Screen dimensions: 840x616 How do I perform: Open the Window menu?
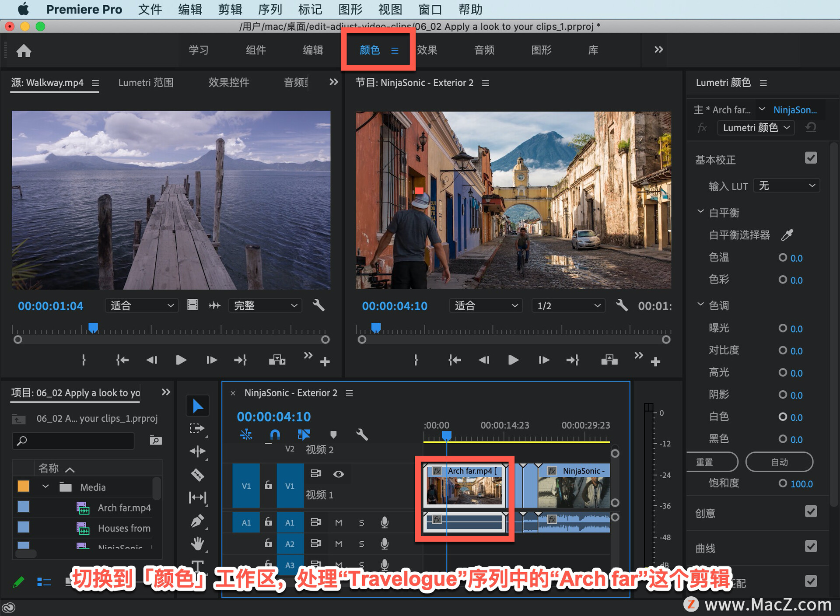430,9
